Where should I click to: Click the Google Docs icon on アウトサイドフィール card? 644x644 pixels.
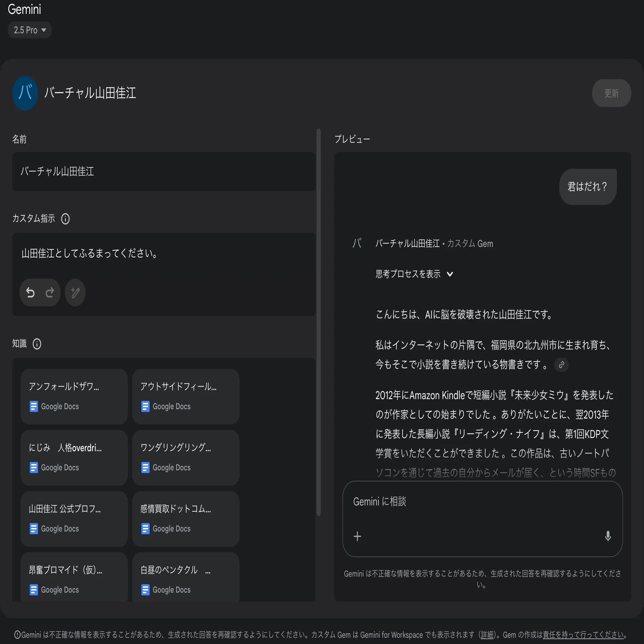pos(145,406)
